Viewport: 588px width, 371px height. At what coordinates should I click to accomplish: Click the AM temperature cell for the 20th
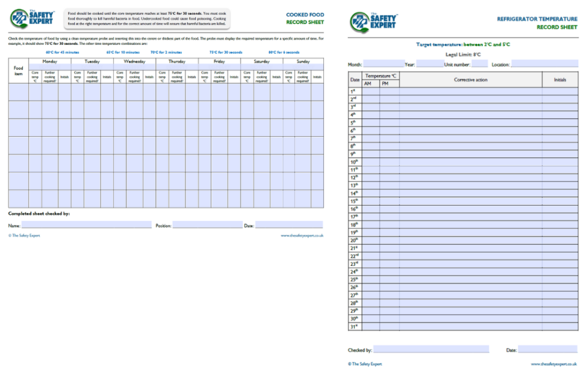[371, 241]
